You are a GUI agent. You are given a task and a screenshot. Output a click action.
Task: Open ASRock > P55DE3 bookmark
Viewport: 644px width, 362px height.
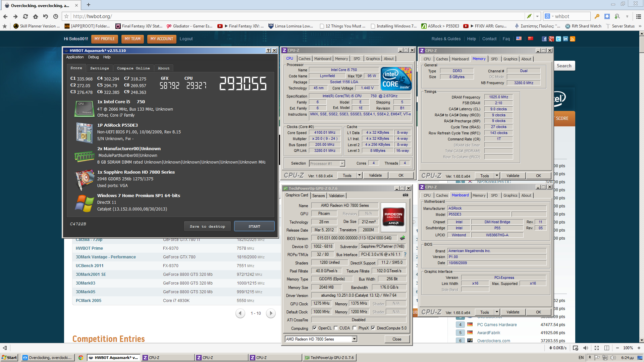tap(440, 26)
